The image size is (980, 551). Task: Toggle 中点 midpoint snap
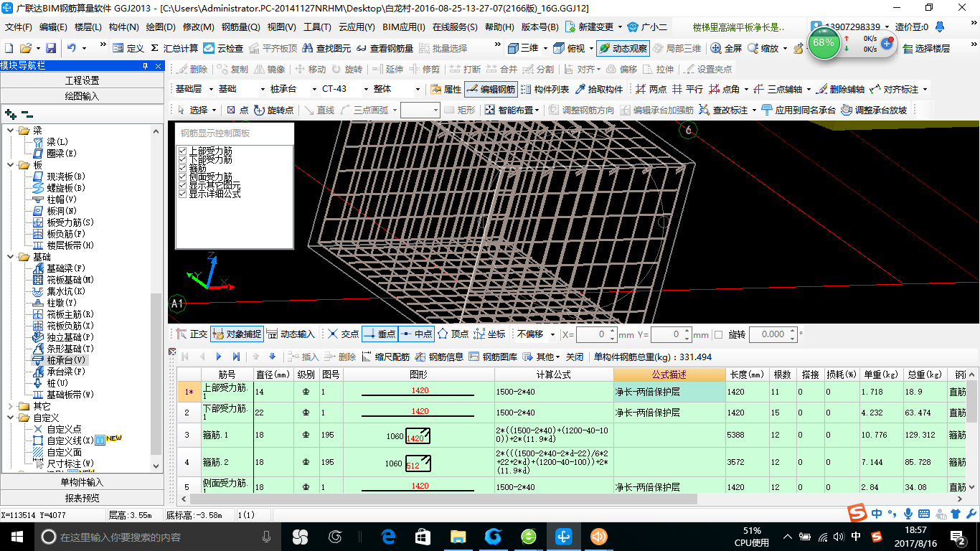416,334
